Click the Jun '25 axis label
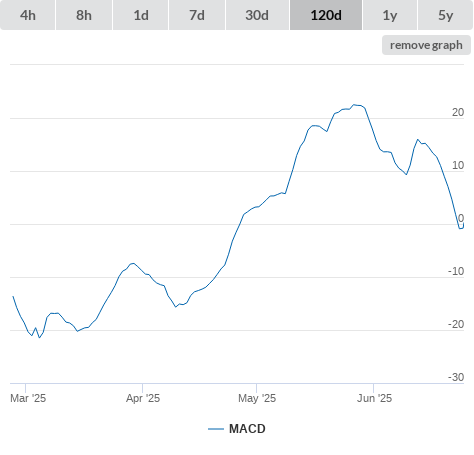The width and height of the screenshot is (474, 455). click(374, 398)
